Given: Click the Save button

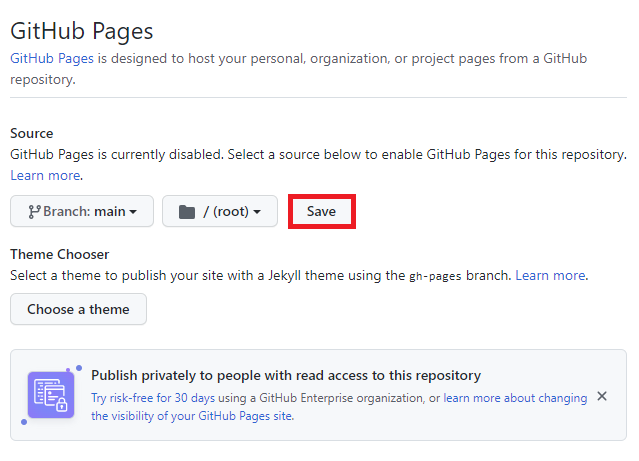Looking at the screenshot, I should [322, 211].
